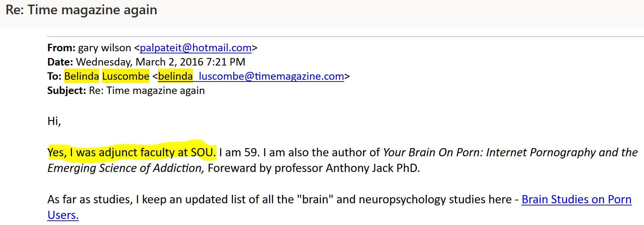Image resolution: width=644 pixels, height=225 pixels.
Task: Click the subject text beside the Subject: label
Action: pos(147,90)
